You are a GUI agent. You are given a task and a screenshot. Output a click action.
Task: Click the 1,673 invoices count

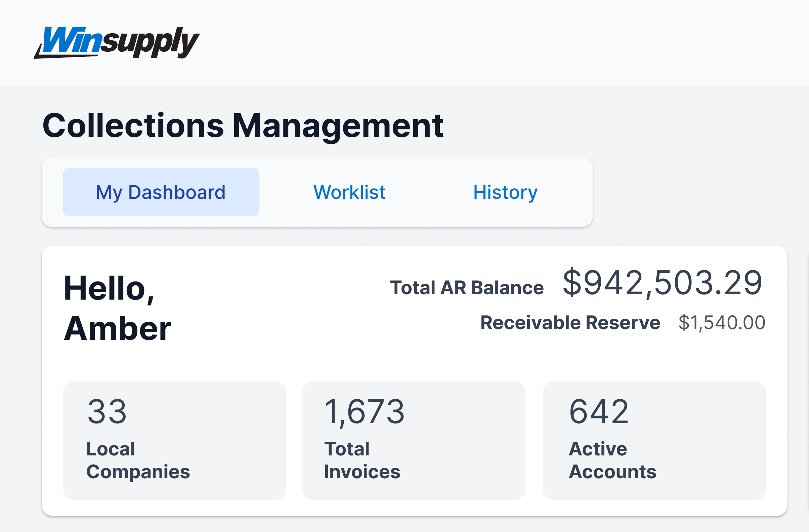pyautogui.click(x=364, y=412)
